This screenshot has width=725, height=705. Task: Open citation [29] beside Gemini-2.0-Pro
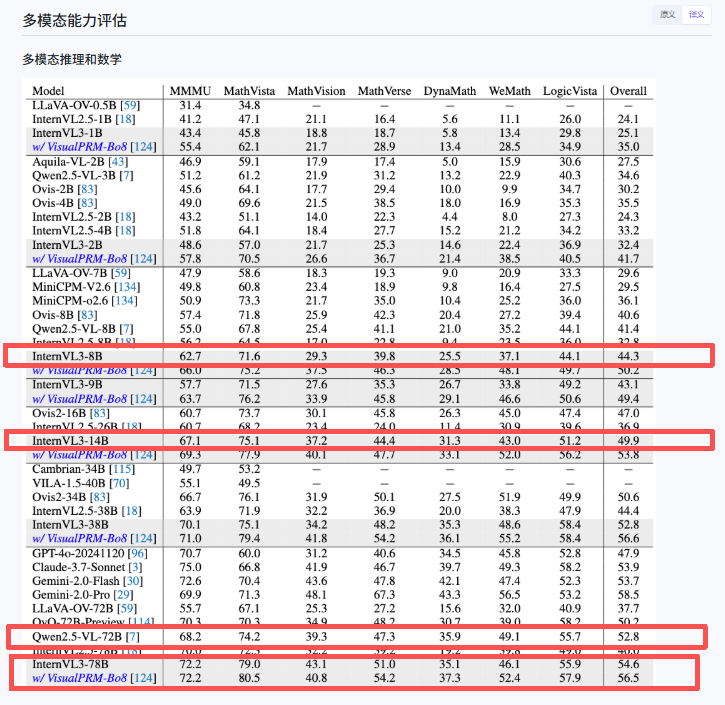[x=123, y=595]
